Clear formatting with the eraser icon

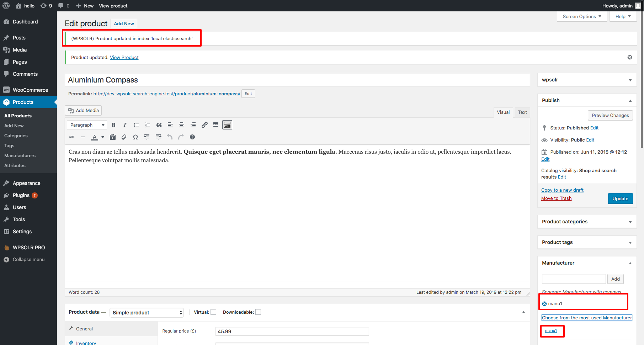(124, 137)
